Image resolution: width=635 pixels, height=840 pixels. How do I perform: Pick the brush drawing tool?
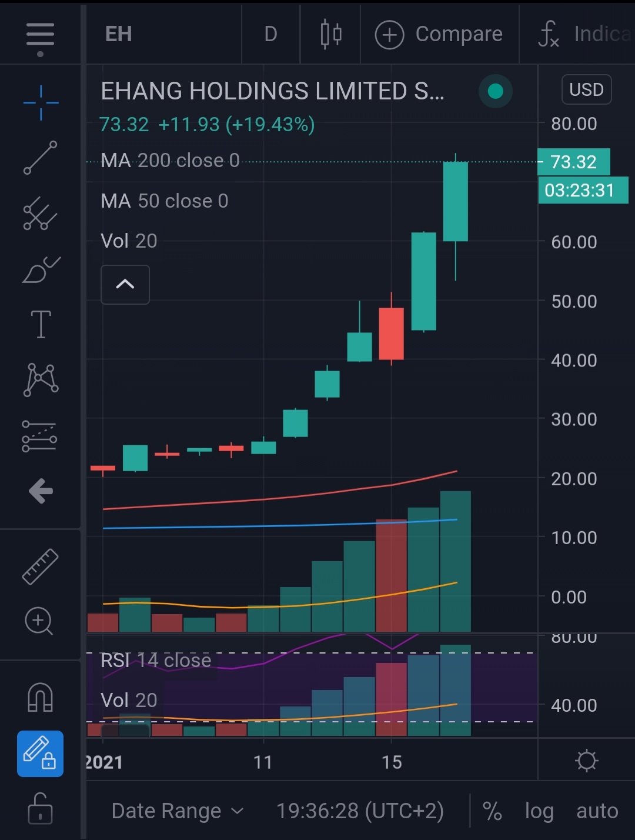[41, 270]
